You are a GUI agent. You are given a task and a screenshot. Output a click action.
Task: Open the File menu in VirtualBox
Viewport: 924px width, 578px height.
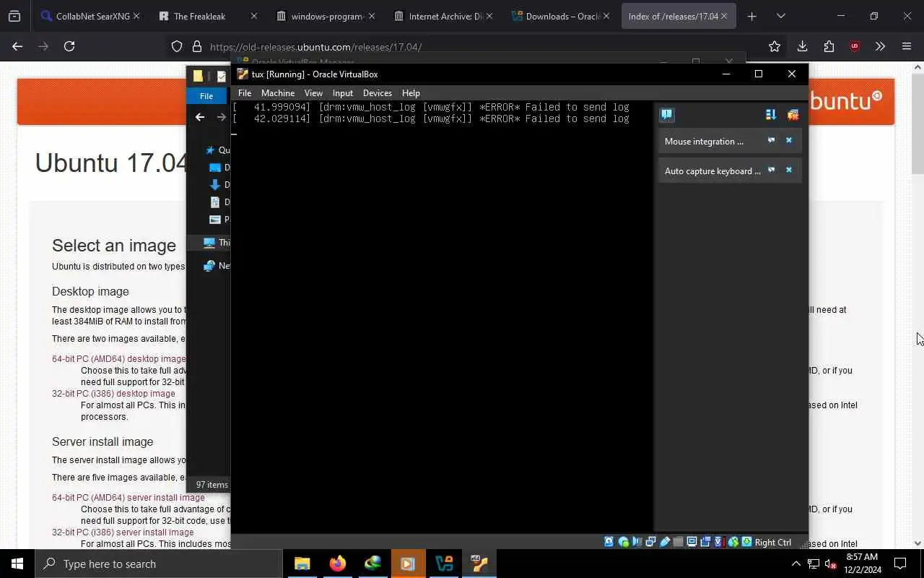point(245,92)
